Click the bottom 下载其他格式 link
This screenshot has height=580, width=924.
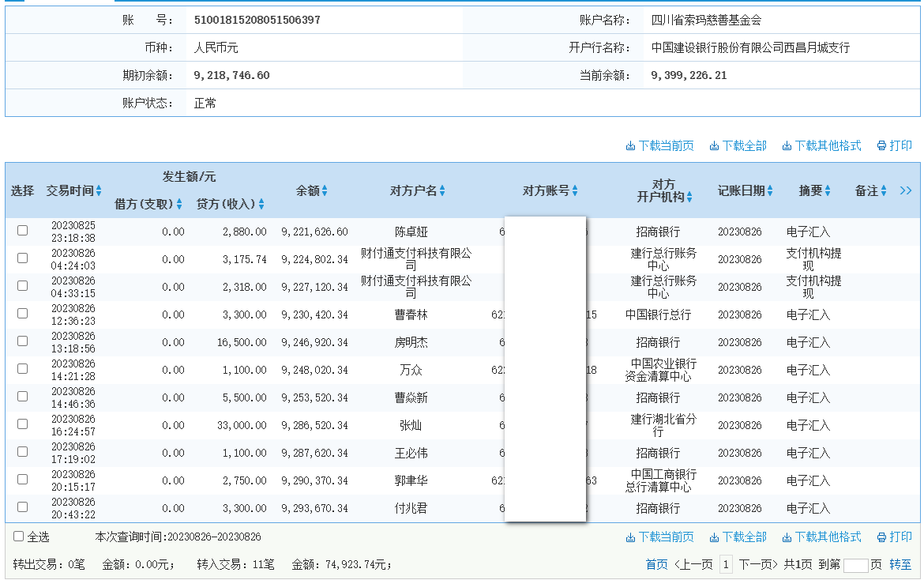pyautogui.click(x=821, y=537)
